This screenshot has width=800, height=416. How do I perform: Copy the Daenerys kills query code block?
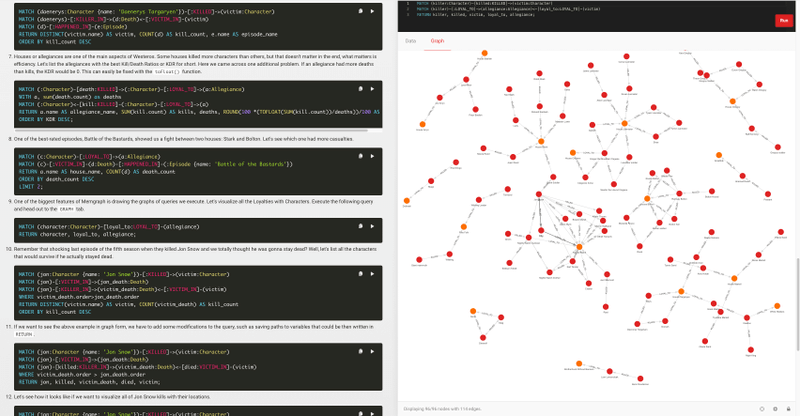(361, 11)
